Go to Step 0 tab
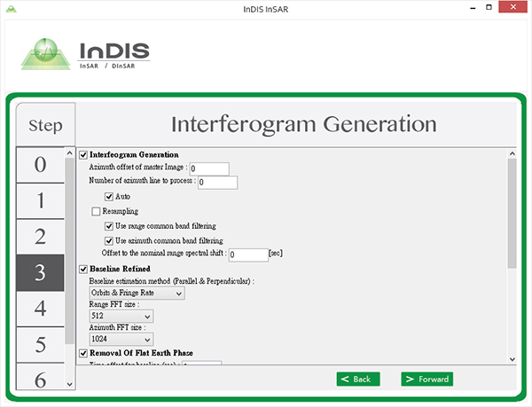Screen dimensions: 532x407 click(40, 165)
